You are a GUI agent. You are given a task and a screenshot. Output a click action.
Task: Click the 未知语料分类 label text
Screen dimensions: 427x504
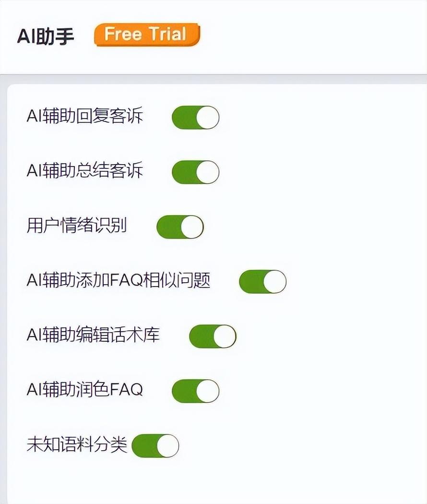(77, 445)
